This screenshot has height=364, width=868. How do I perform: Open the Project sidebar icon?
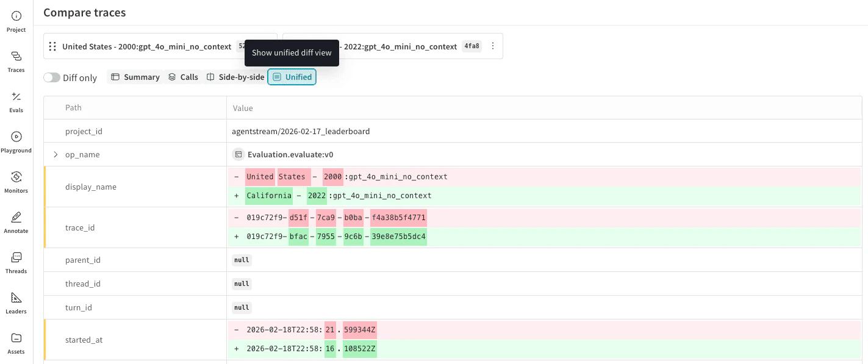[16, 21]
